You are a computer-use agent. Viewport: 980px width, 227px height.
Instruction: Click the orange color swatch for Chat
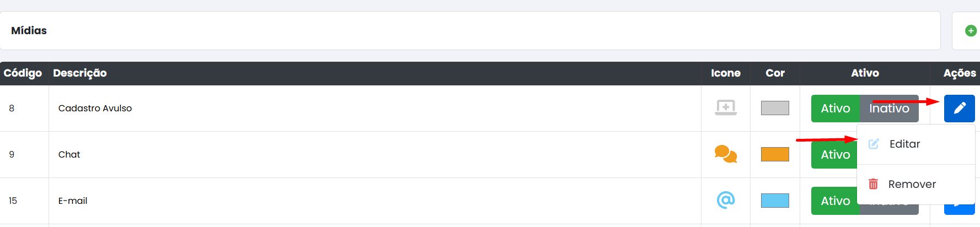tap(775, 154)
